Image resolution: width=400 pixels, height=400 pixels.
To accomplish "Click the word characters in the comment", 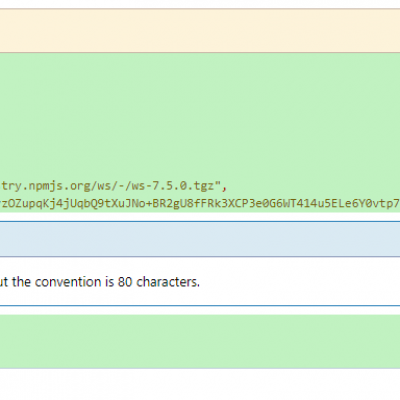I will pos(168,282).
